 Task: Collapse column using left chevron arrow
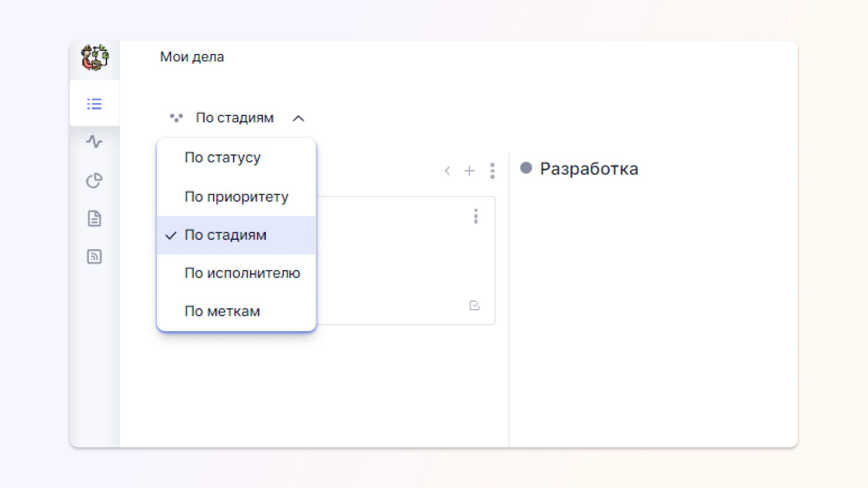[448, 171]
